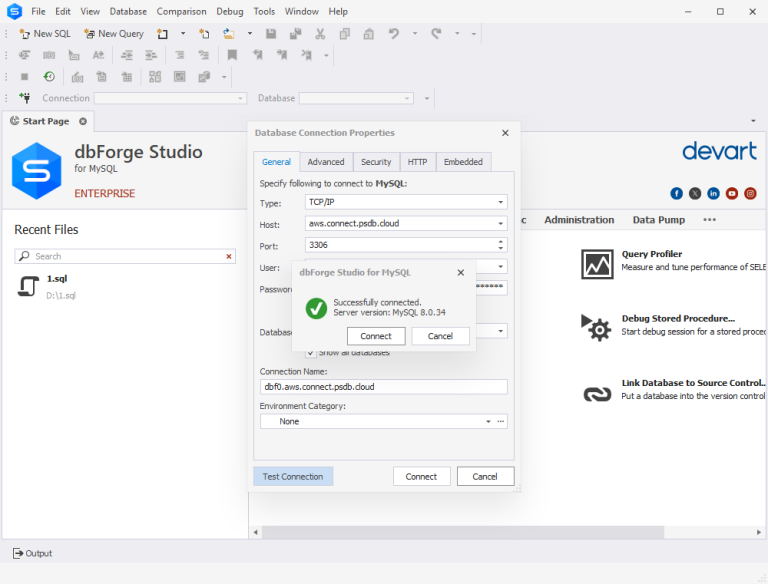Open the 1.sql recent file

[56, 279]
